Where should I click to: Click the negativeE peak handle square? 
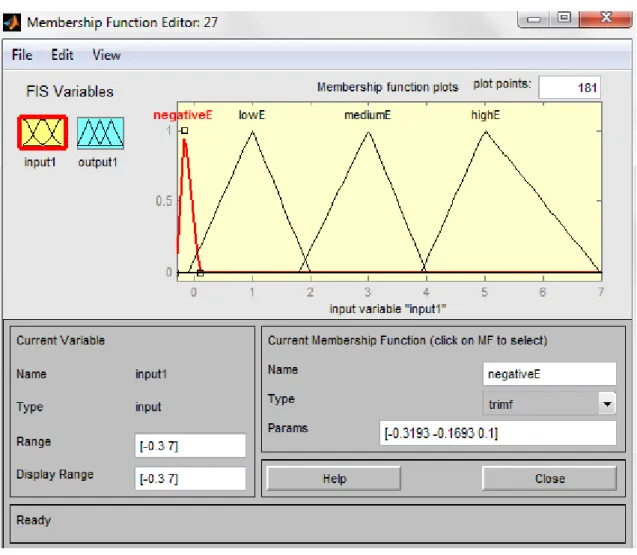(184, 130)
